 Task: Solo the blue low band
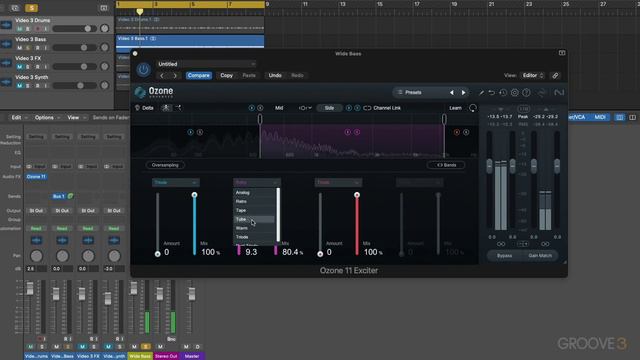tap(200, 132)
